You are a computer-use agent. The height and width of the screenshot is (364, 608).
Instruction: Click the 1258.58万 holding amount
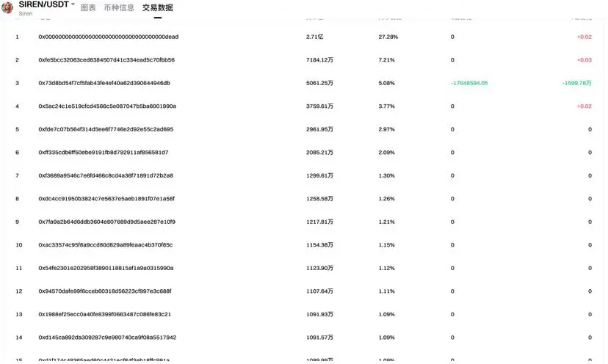(319, 198)
